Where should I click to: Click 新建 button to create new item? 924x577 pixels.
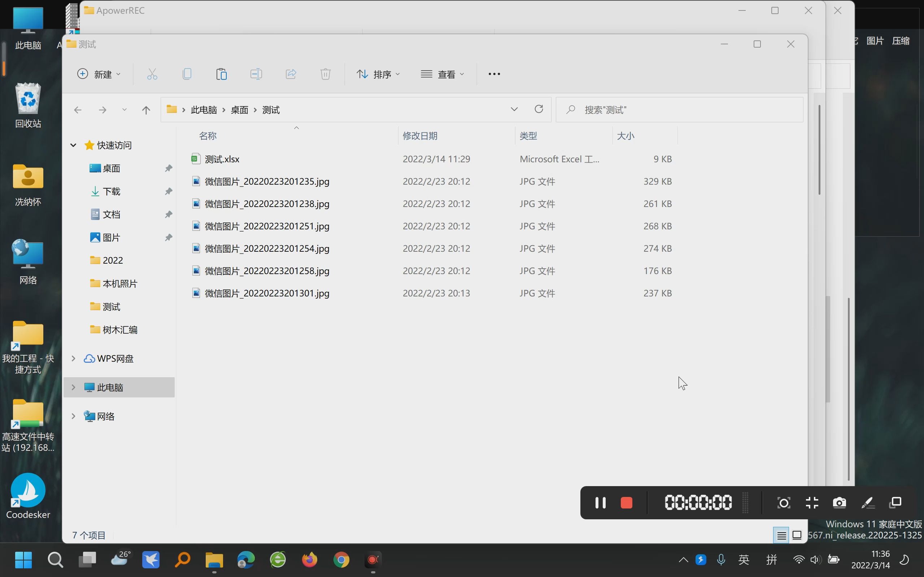tap(99, 74)
